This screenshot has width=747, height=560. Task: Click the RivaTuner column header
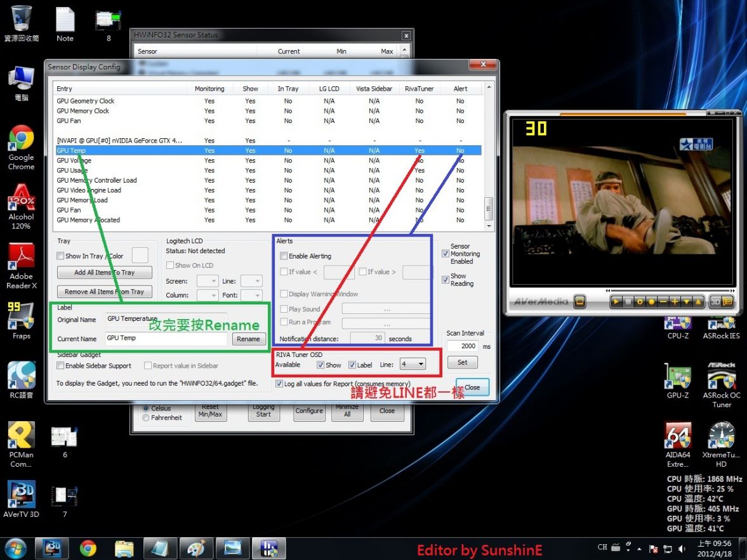(x=420, y=89)
